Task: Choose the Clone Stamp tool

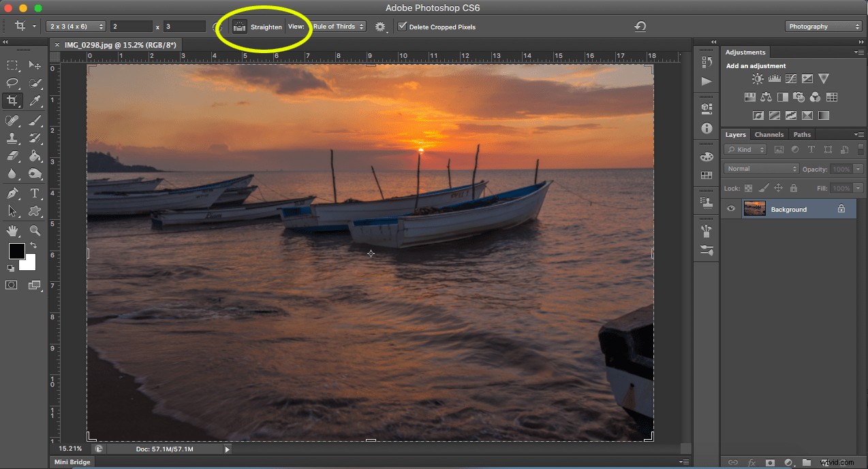Action: point(12,139)
